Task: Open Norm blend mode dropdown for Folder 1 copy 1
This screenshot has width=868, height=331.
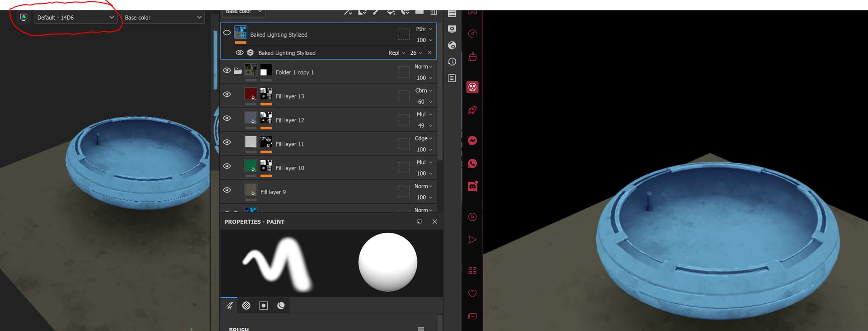Action: point(423,66)
